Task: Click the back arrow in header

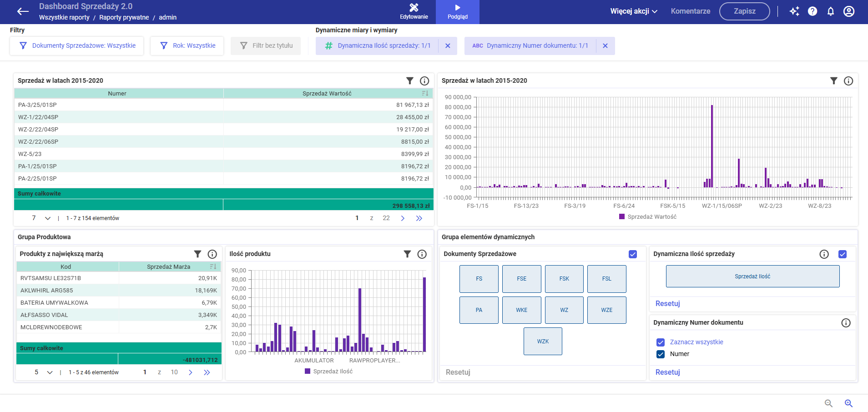Action: pos(23,11)
